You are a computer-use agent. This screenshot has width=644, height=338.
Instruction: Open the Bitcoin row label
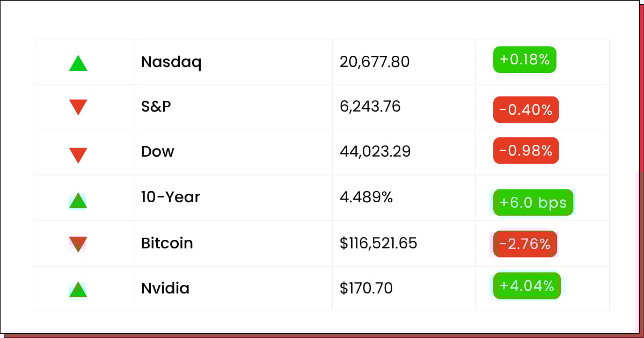click(167, 243)
